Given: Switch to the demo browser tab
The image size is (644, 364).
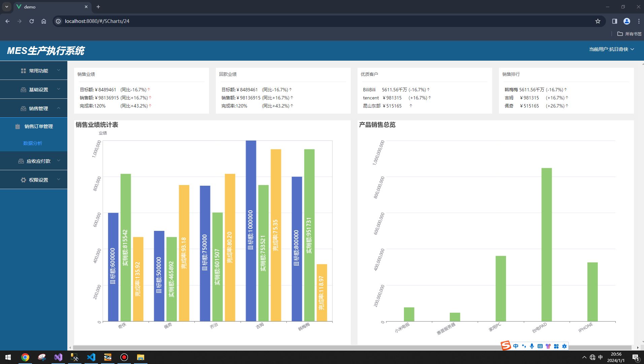Looking at the screenshot, I should (52, 7).
